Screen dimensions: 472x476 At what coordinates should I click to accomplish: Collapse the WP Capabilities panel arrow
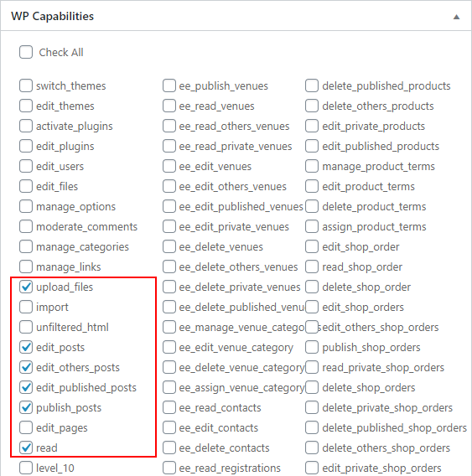click(x=456, y=17)
